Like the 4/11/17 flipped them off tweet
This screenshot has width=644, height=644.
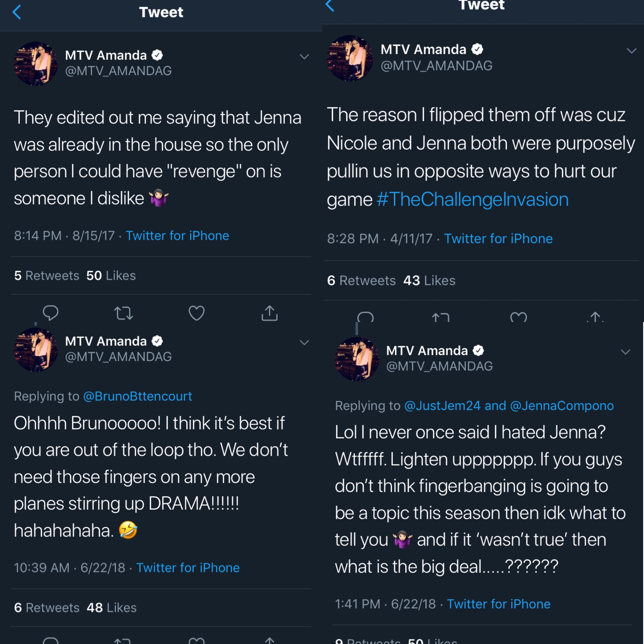[519, 317]
